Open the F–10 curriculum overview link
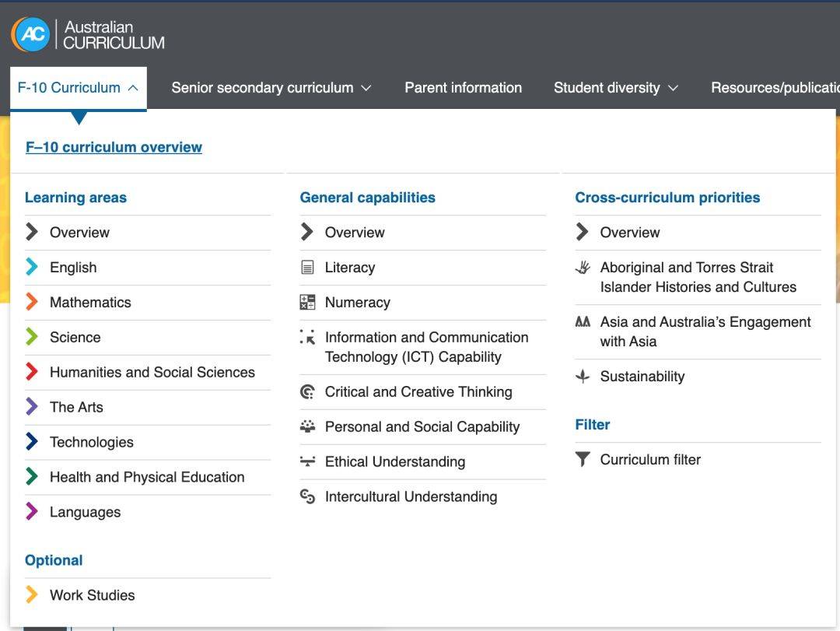The height and width of the screenshot is (631, 840). [x=114, y=147]
